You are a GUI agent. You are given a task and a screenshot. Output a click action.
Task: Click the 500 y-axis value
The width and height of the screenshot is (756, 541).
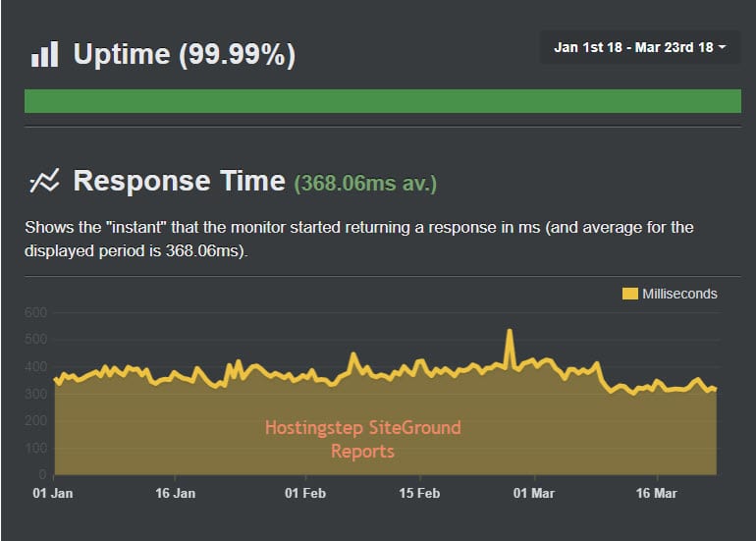click(35, 340)
